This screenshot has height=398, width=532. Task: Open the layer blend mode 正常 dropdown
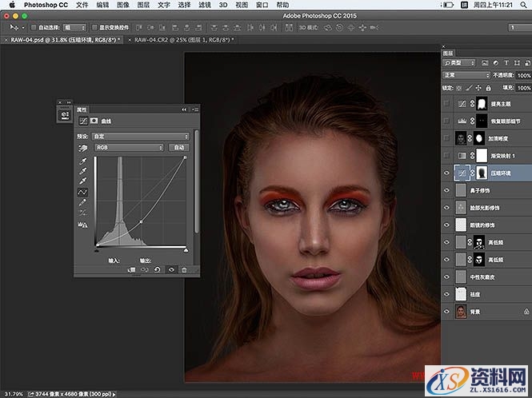pyautogui.click(x=465, y=75)
